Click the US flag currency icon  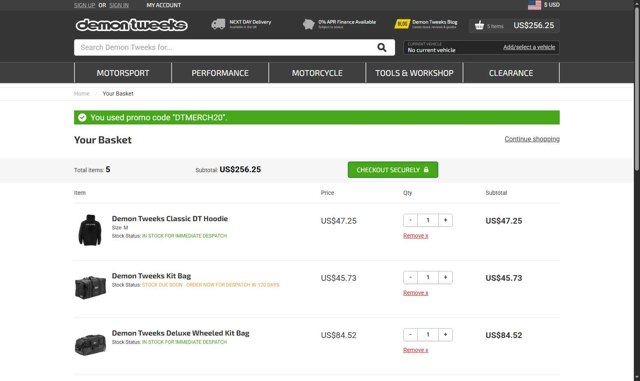tap(534, 5)
